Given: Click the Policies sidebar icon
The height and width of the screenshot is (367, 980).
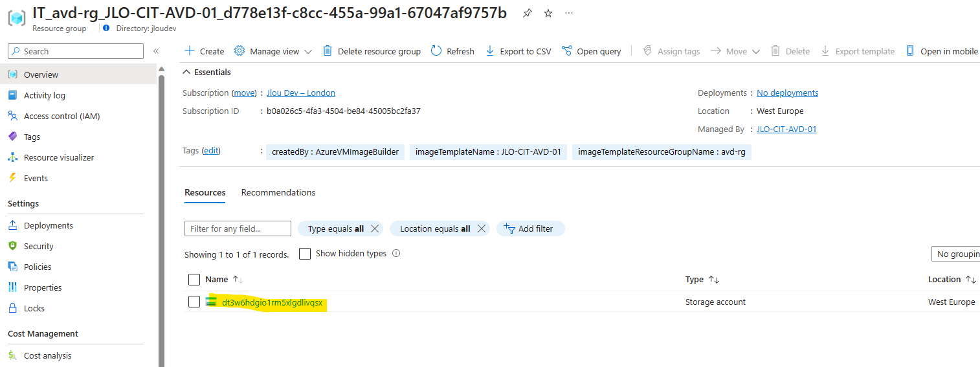Looking at the screenshot, I should click(12, 267).
